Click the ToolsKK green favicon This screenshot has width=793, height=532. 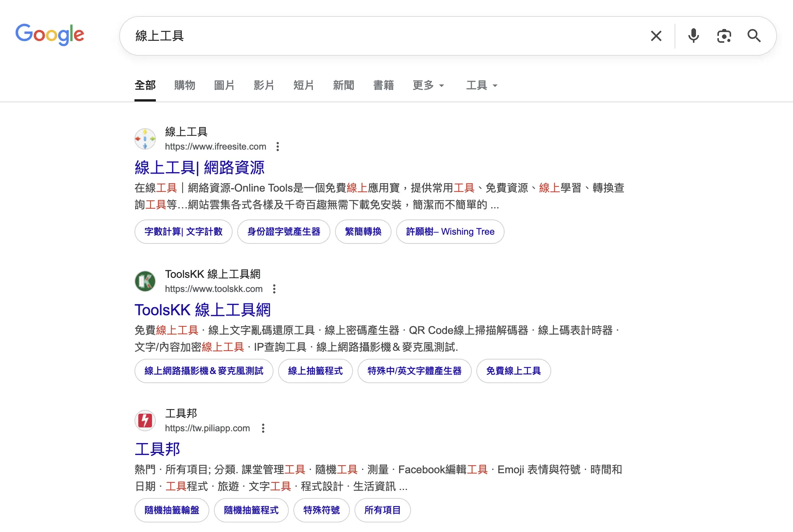point(145,281)
